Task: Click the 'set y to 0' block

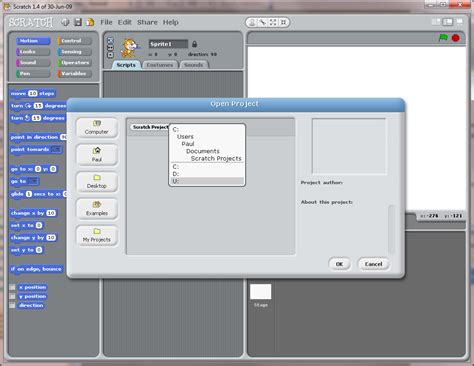Action: (x=26, y=250)
